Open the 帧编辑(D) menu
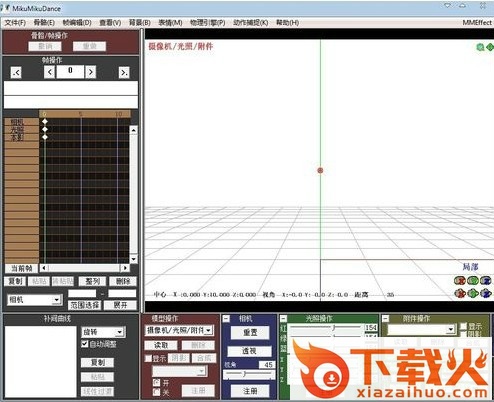Viewport: 494px width, 402px height. pos(77,23)
